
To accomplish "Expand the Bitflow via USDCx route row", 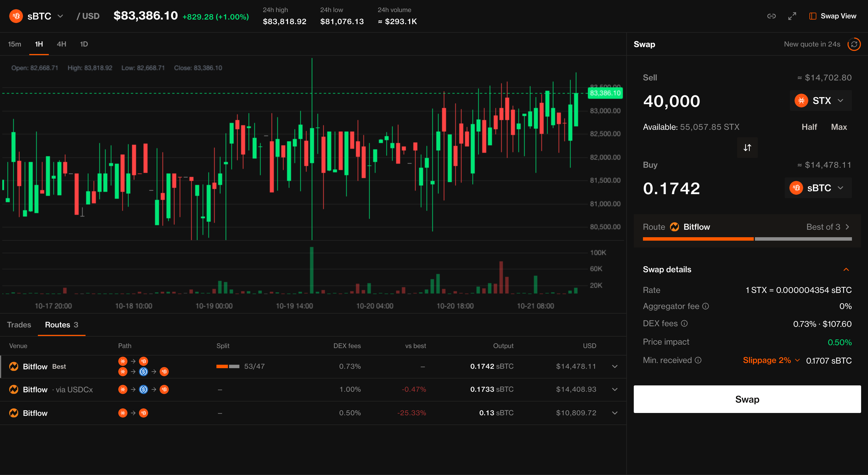I will click(615, 389).
